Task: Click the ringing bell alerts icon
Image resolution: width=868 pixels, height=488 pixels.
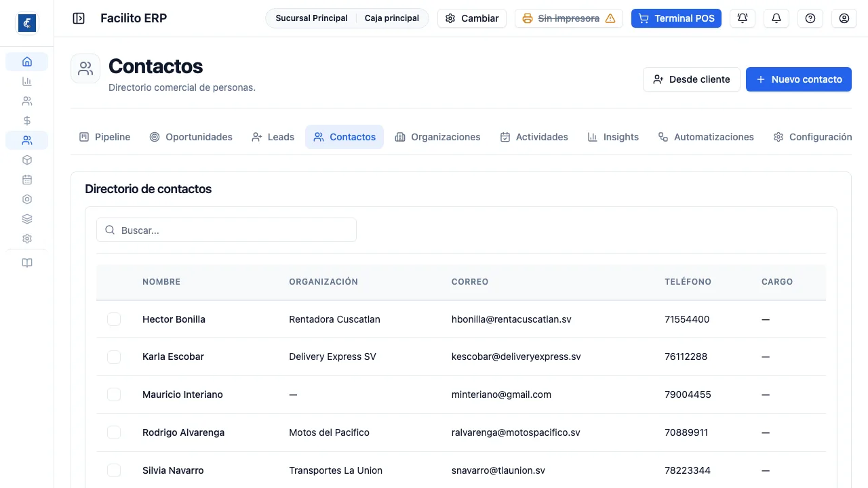Action: pos(743,18)
